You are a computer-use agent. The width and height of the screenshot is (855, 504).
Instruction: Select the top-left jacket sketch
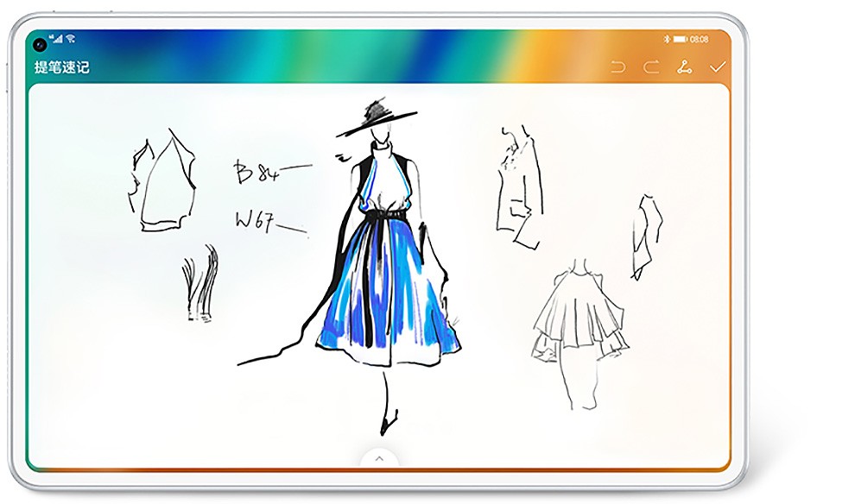coord(162,183)
